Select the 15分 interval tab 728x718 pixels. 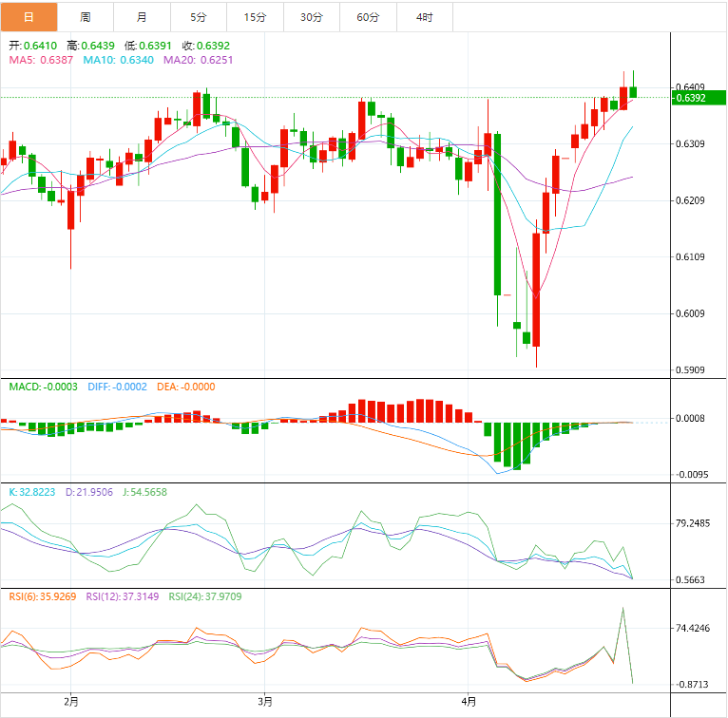click(x=255, y=17)
